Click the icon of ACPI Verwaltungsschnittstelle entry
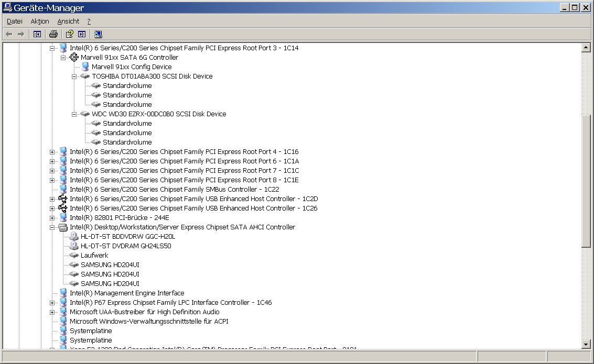 tap(63, 321)
